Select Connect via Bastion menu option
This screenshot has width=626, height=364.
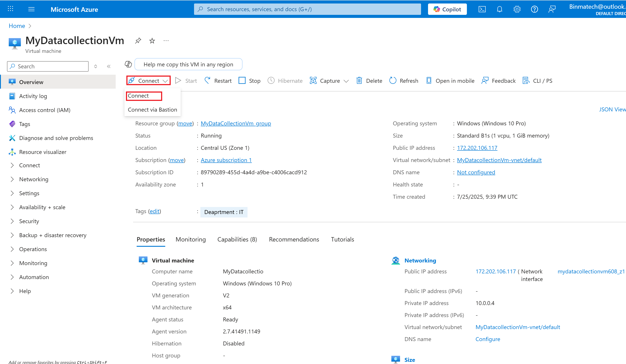[152, 110]
